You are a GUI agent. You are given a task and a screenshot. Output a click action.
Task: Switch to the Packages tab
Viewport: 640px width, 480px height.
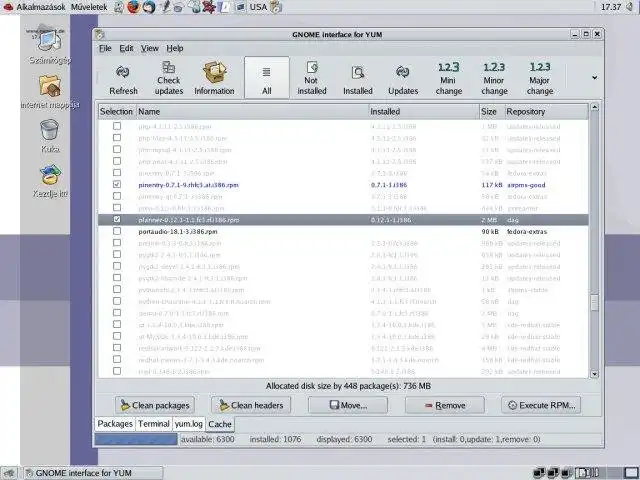click(115, 424)
